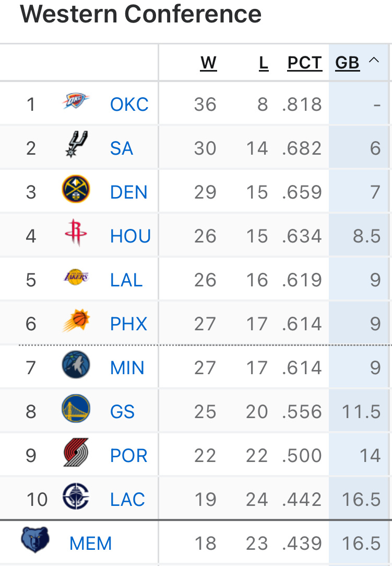Sort standings by the W column

coord(208,63)
